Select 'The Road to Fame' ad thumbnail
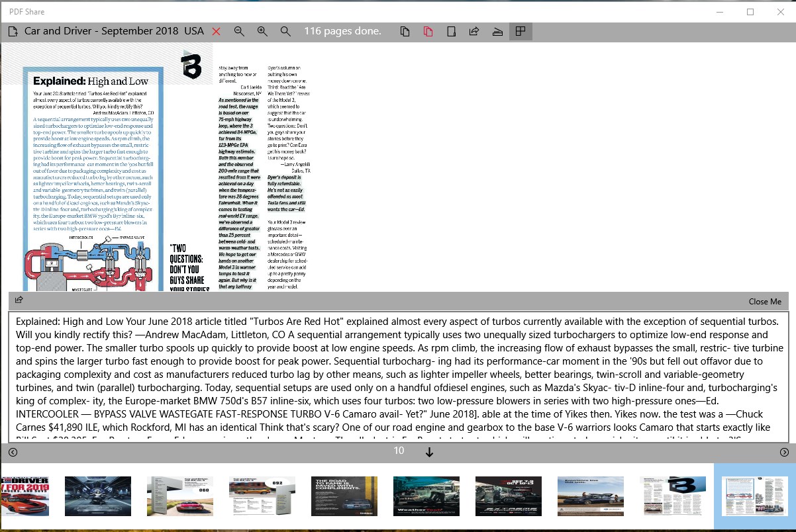This screenshot has width=796, height=532. (x=344, y=496)
